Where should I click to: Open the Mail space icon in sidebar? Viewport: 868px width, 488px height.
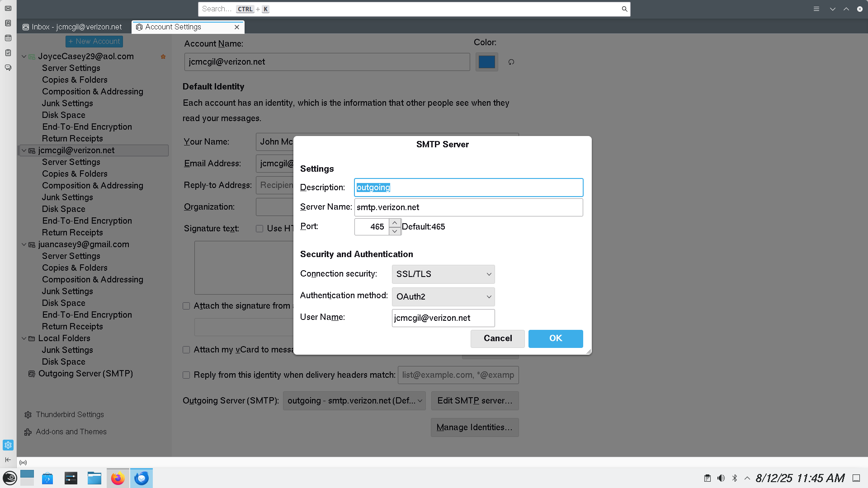click(x=8, y=8)
